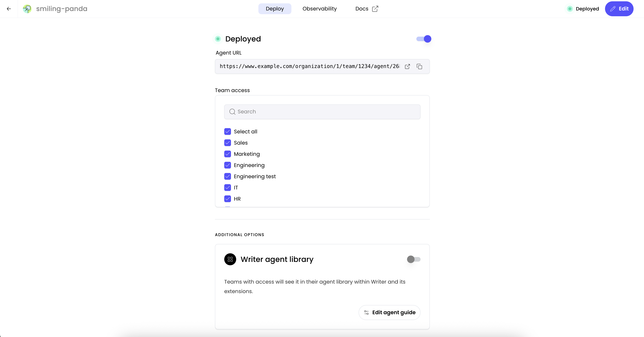Click the search magnifier icon

coord(232,112)
